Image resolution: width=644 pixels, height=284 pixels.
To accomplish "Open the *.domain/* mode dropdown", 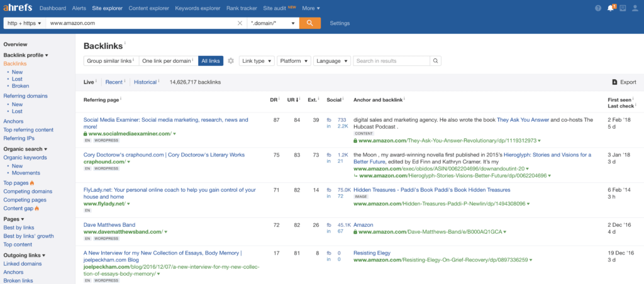I will click(273, 23).
